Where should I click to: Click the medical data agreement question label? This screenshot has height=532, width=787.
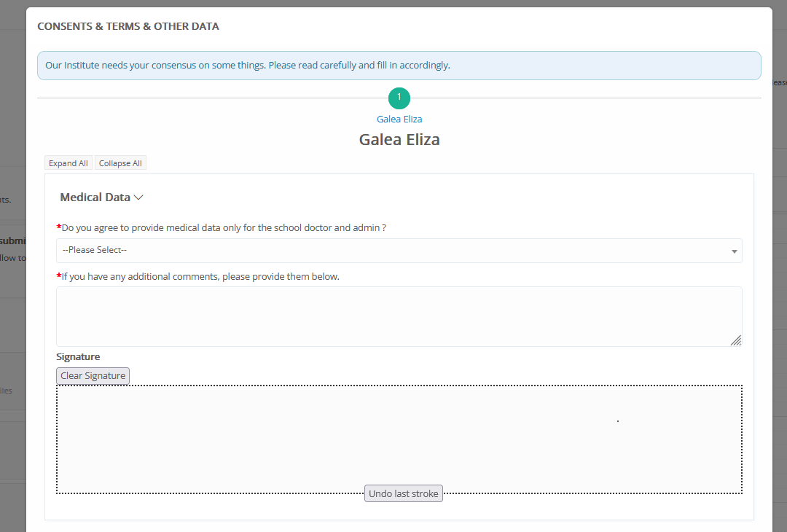click(x=224, y=228)
